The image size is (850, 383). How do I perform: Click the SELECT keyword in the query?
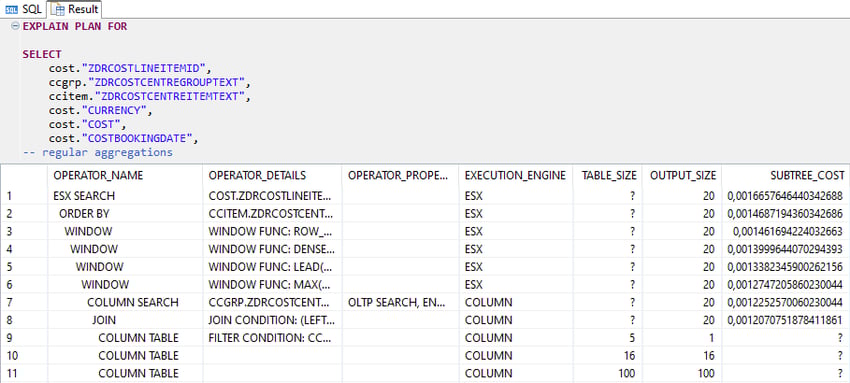42,54
